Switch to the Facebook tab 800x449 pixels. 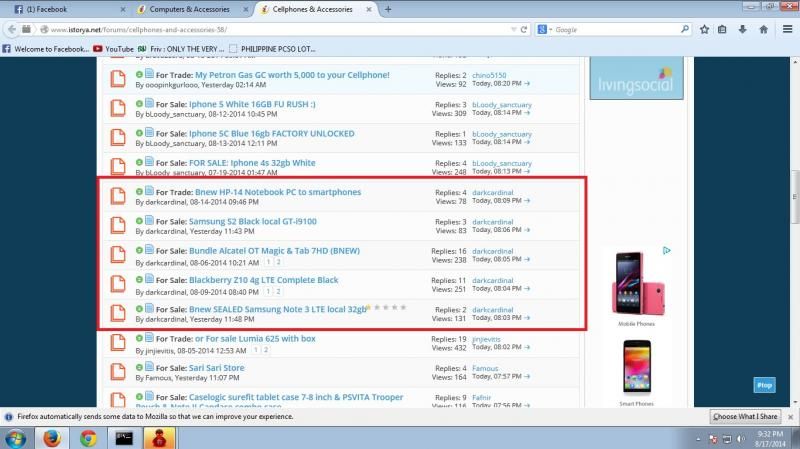pyautogui.click(x=60, y=9)
